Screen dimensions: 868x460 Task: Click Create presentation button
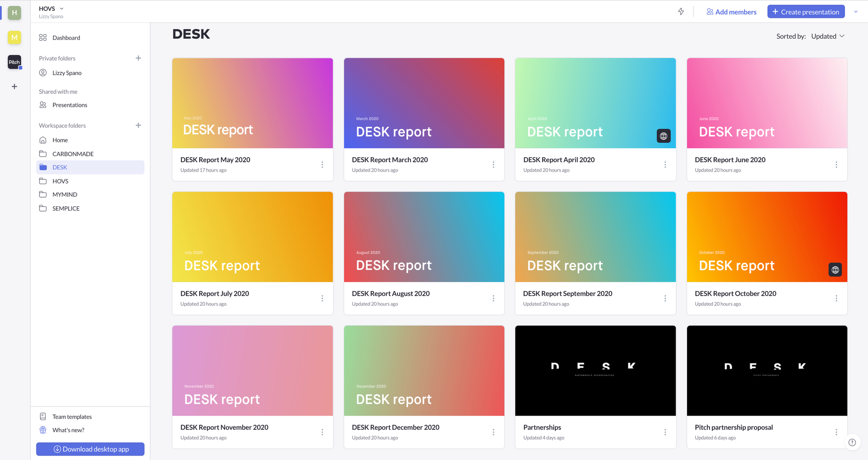tap(806, 12)
